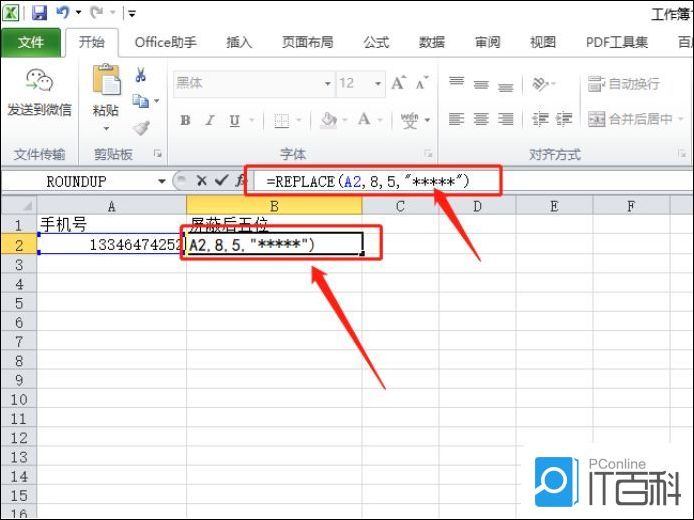Open the Copy dropdown arrow
This screenshot has height=520, width=694.
click(x=157, y=101)
